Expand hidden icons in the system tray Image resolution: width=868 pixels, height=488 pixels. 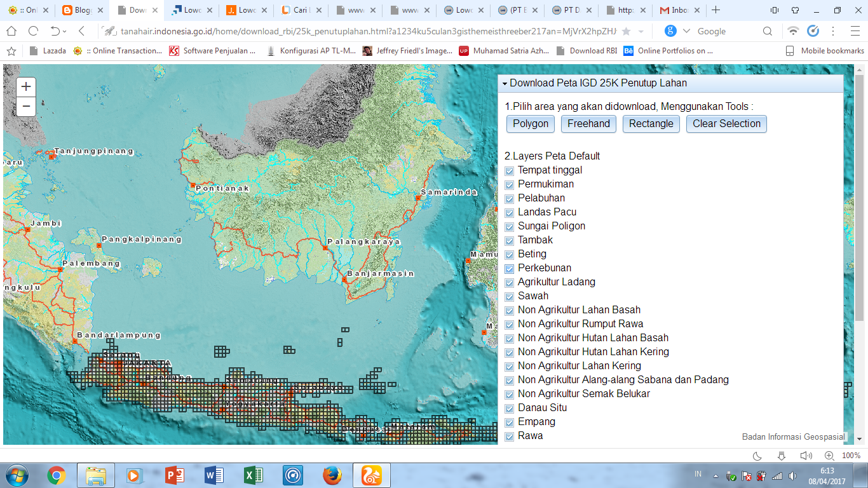click(x=717, y=475)
